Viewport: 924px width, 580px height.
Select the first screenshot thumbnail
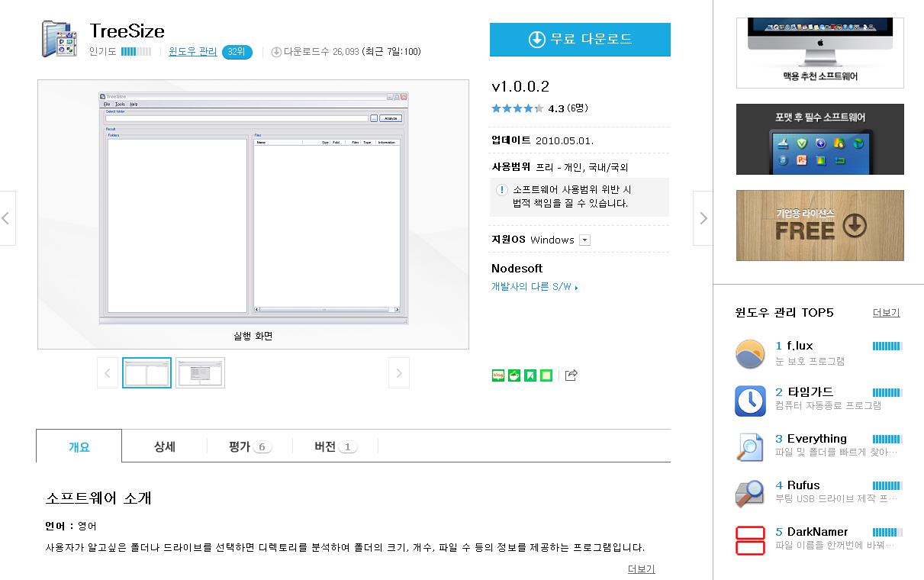click(146, 372)
